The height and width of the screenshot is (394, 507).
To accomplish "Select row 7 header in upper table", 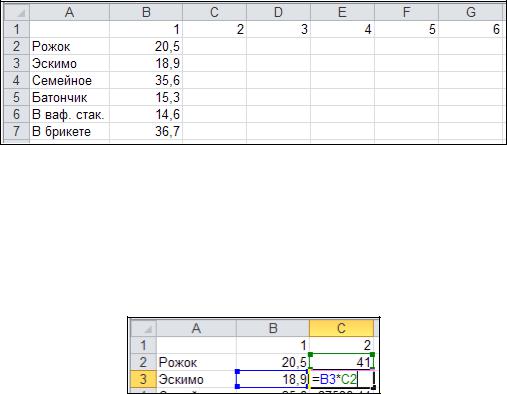I will click(16, 131).
